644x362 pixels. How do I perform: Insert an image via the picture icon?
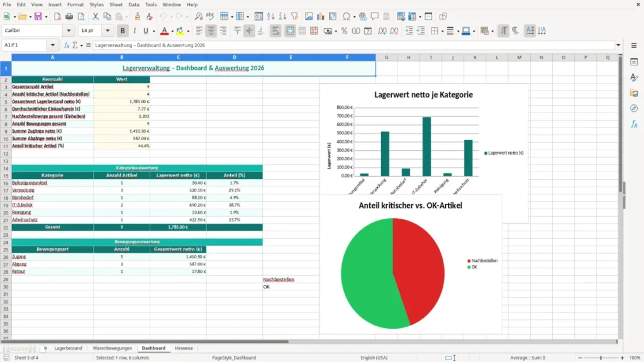pos(309,16)
